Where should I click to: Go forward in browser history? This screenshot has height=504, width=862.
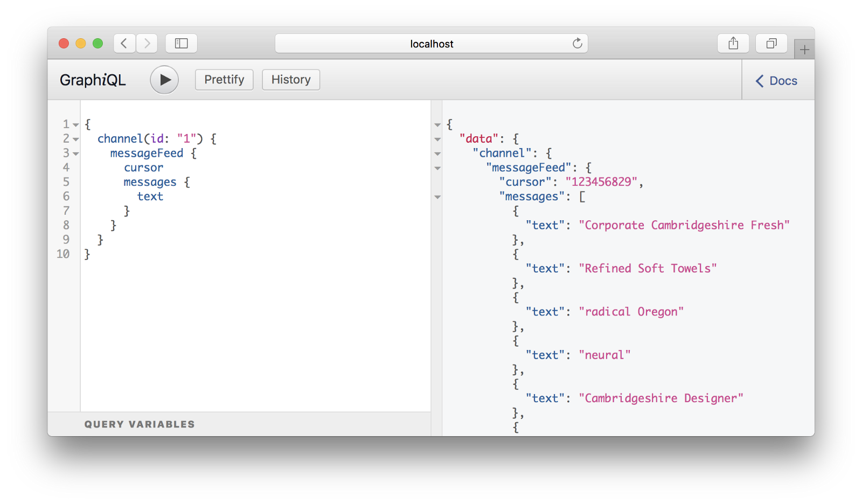[x=147, y=44]
